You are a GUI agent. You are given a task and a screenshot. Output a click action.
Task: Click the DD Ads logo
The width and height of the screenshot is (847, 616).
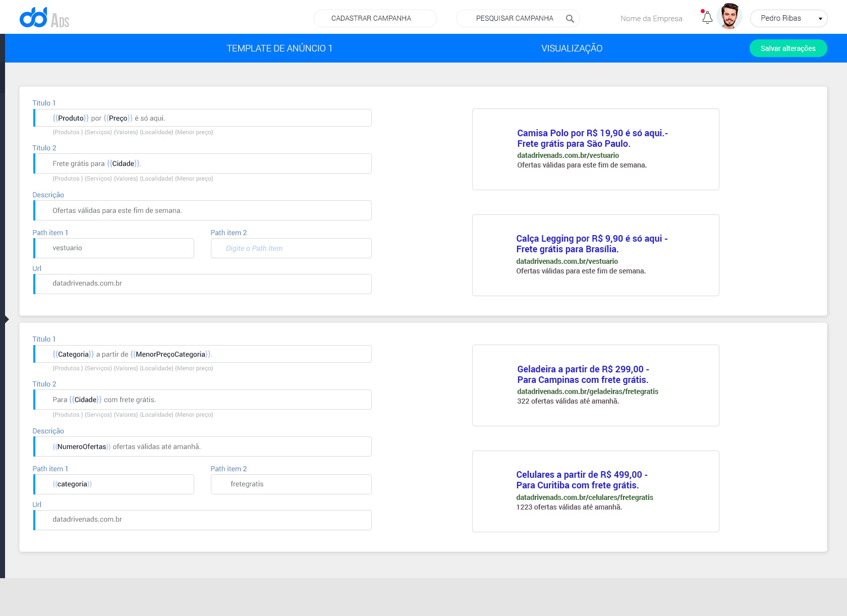pyautogui.click(x=44, y=18)
